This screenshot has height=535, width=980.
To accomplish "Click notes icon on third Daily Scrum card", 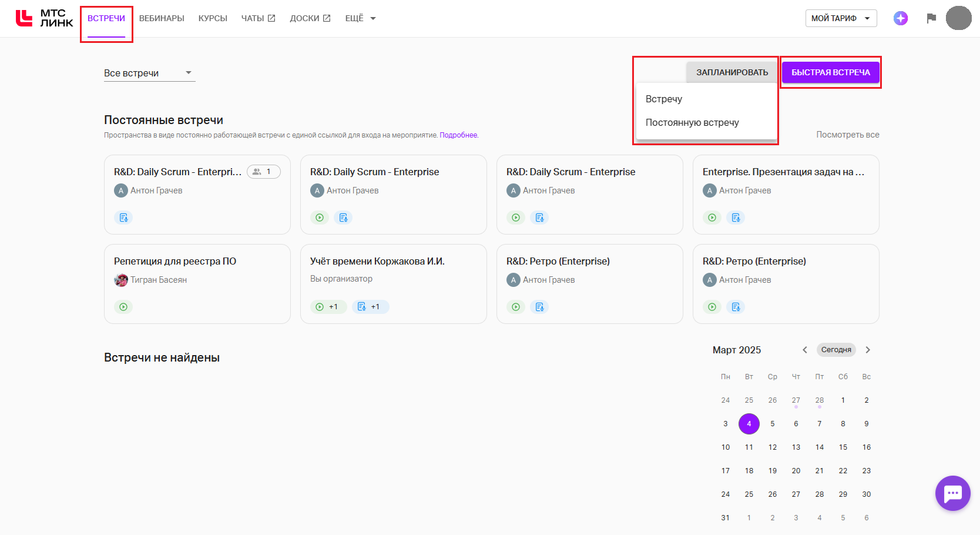I will pos(539,218).
